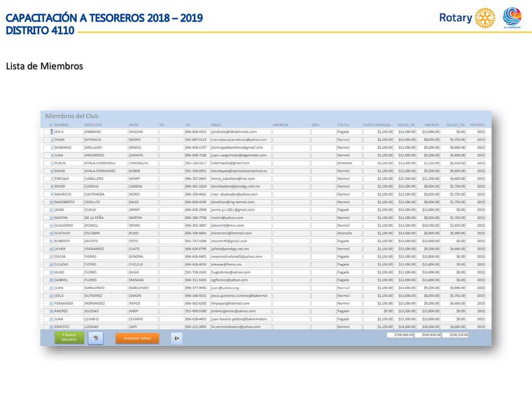
Task: Click the 'Lista de Miembros' heading
Action: [x=45, y=66]
